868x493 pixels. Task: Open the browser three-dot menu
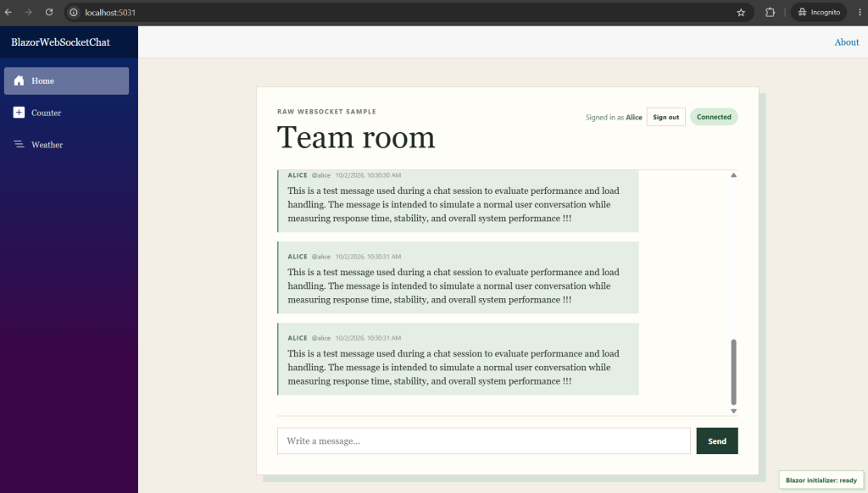coord(860,12)
